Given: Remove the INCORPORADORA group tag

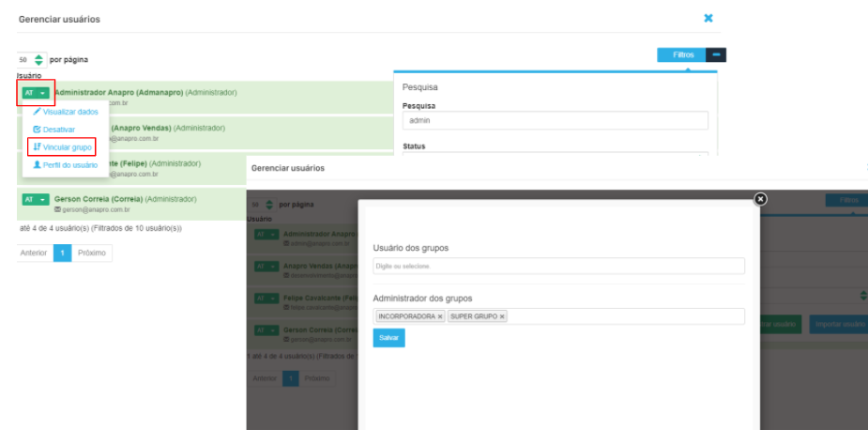Looking at the screenshot, I should [x=440, y=317].
